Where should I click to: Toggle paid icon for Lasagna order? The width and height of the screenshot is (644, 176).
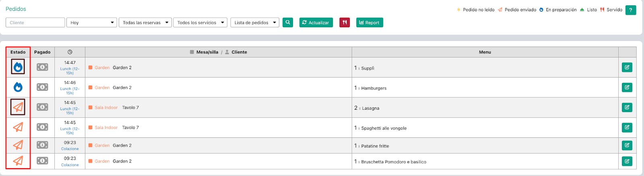[42, 107]
